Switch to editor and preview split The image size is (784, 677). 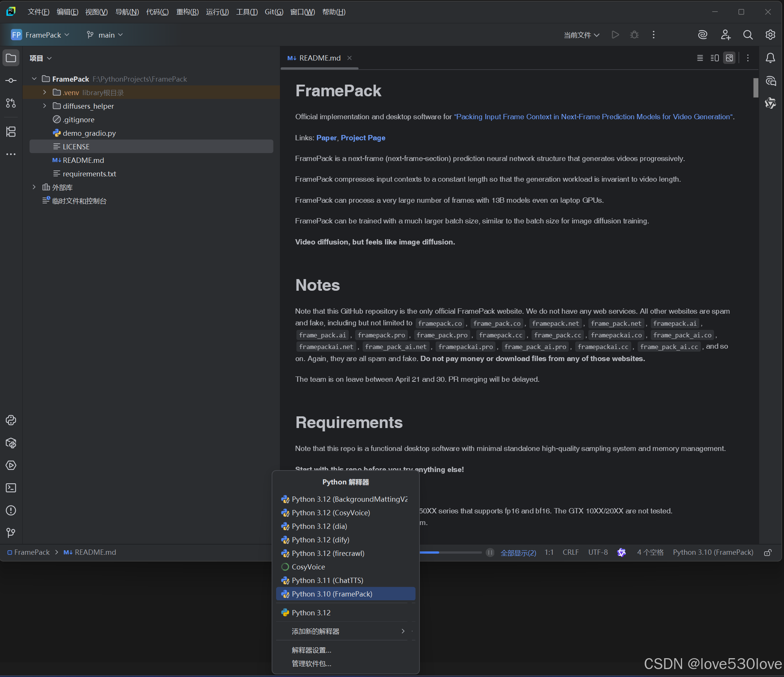[x=714, y=58]
